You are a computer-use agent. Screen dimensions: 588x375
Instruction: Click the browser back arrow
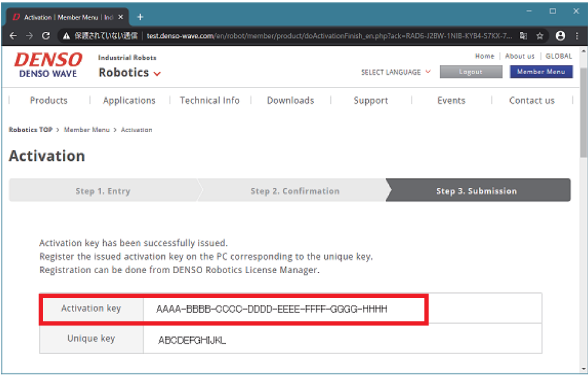point(13,36)
